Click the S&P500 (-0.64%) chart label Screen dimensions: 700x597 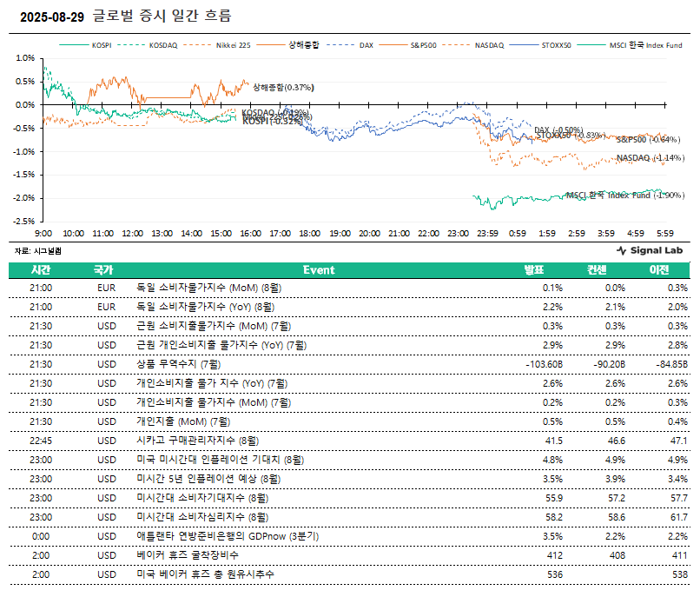tap(648, 139)
